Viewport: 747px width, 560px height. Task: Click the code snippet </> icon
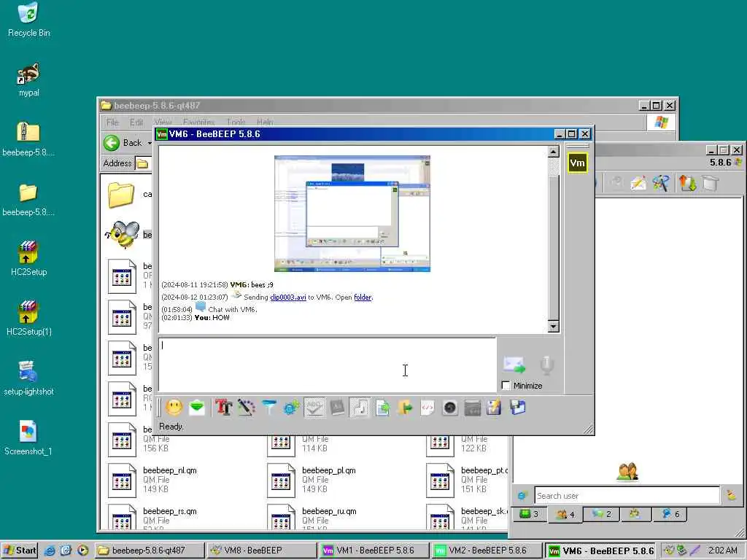point(427,408)
